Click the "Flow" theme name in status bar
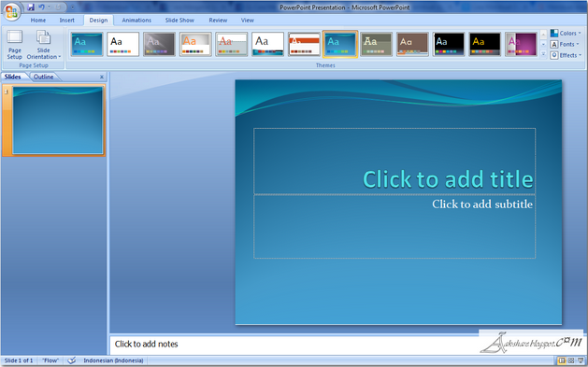 tap(50, 360)
